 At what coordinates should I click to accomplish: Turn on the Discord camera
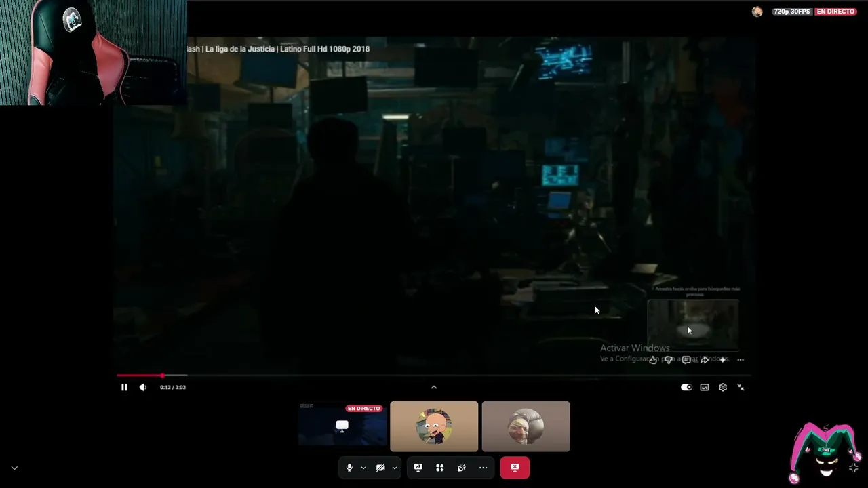point(380,468)
